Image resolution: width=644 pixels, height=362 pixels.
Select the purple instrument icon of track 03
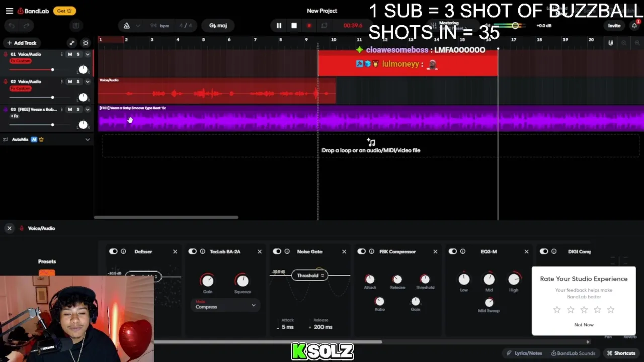[x=6, y=109]
